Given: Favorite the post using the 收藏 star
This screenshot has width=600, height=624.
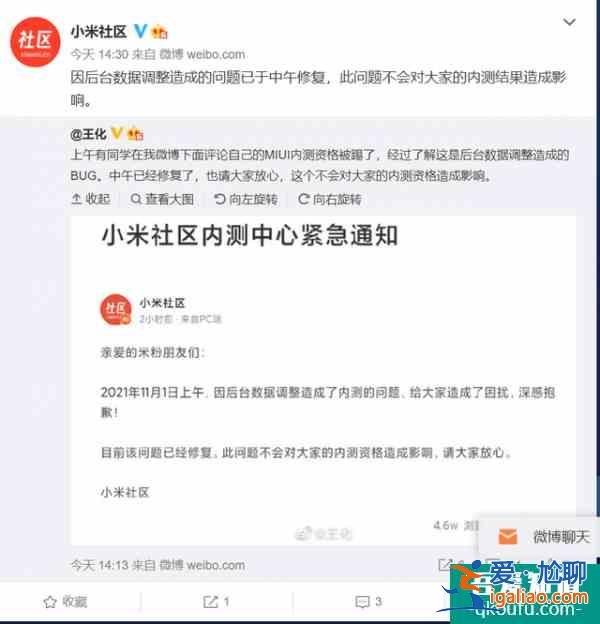Looking at the screenshot, I should [65, 602].
